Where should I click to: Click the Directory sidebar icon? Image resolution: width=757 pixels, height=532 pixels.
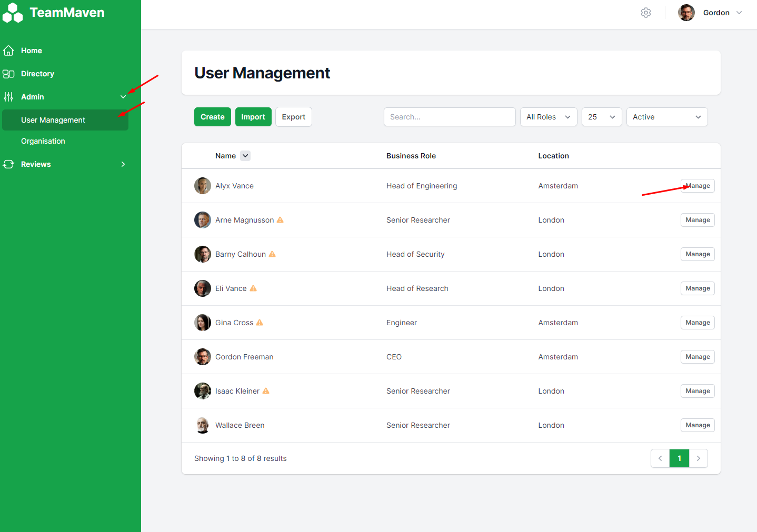pos(8,74)
